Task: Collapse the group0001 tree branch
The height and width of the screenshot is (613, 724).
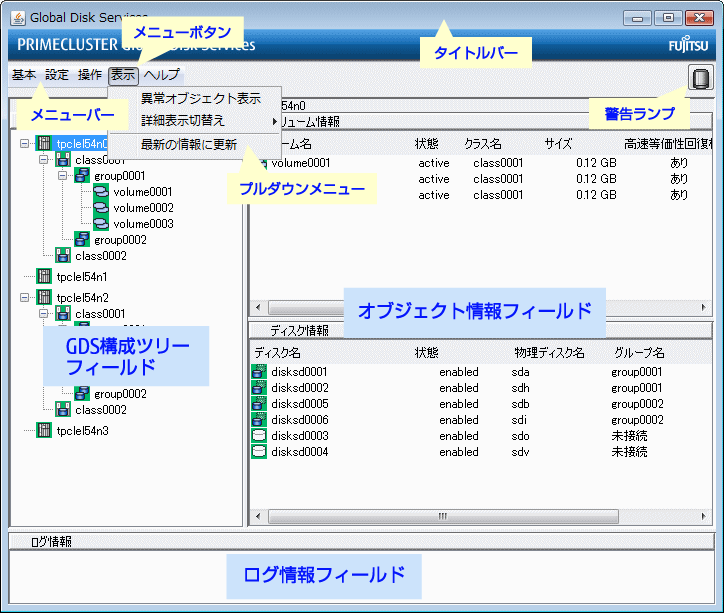Action: click(x=62, y=176)
